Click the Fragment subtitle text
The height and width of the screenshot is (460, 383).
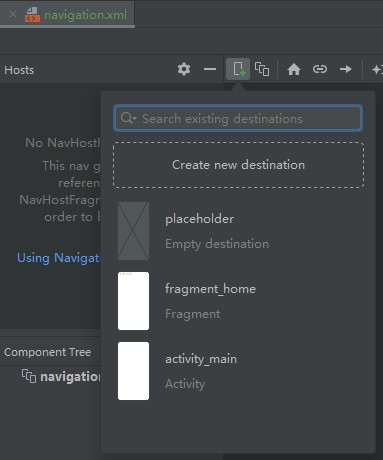193,314
